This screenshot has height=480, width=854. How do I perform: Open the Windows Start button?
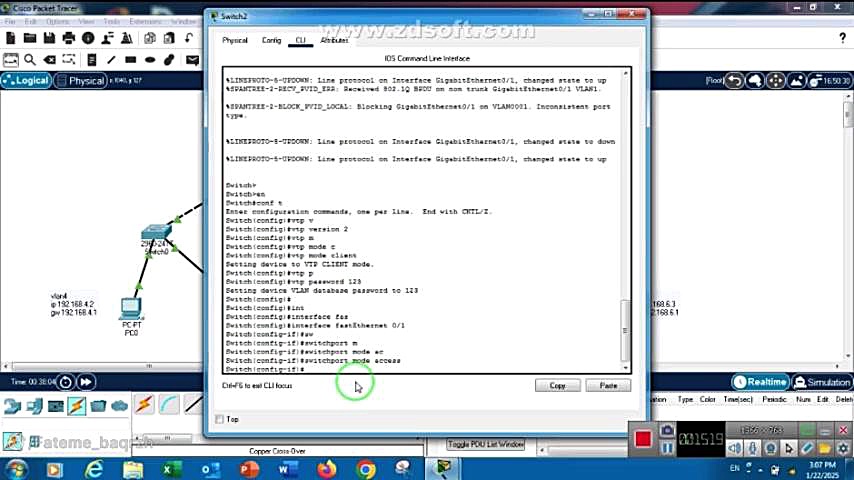click(15, 469)
